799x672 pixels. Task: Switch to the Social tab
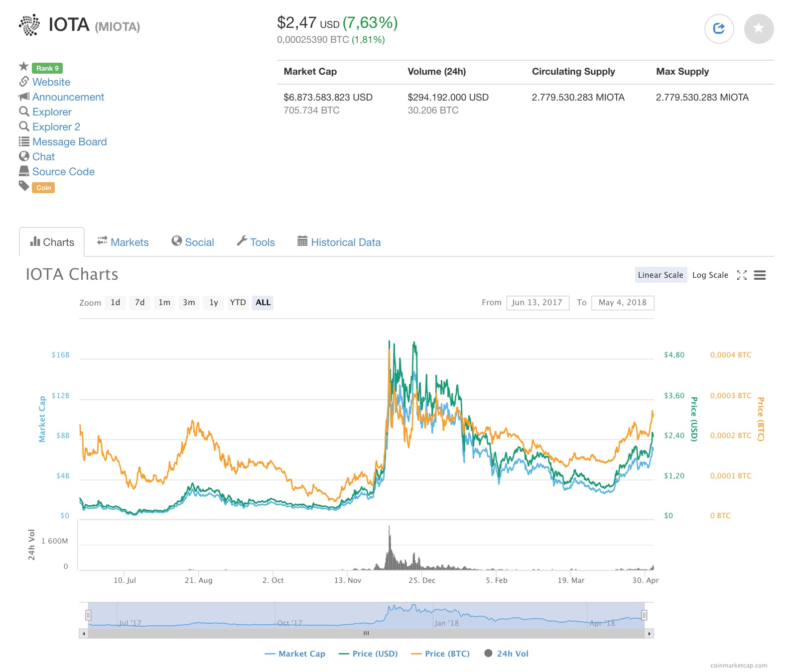193,242
